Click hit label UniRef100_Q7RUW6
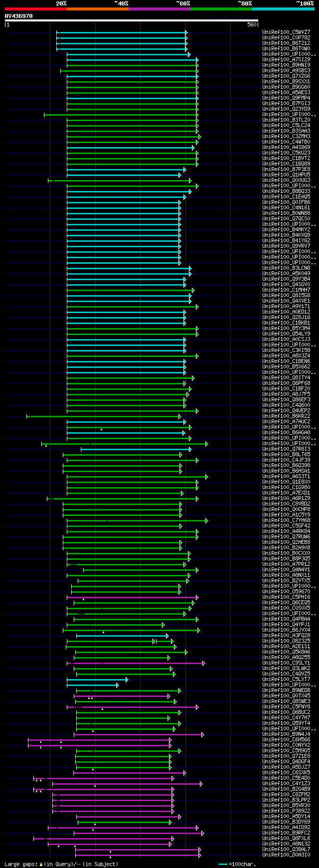This screenshot has width=319, height=868. (286, 536)
